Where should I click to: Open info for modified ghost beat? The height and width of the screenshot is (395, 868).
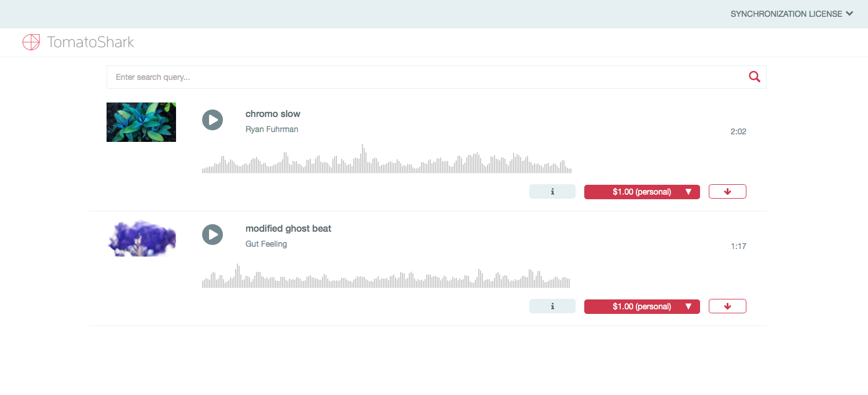coord(552,306)
